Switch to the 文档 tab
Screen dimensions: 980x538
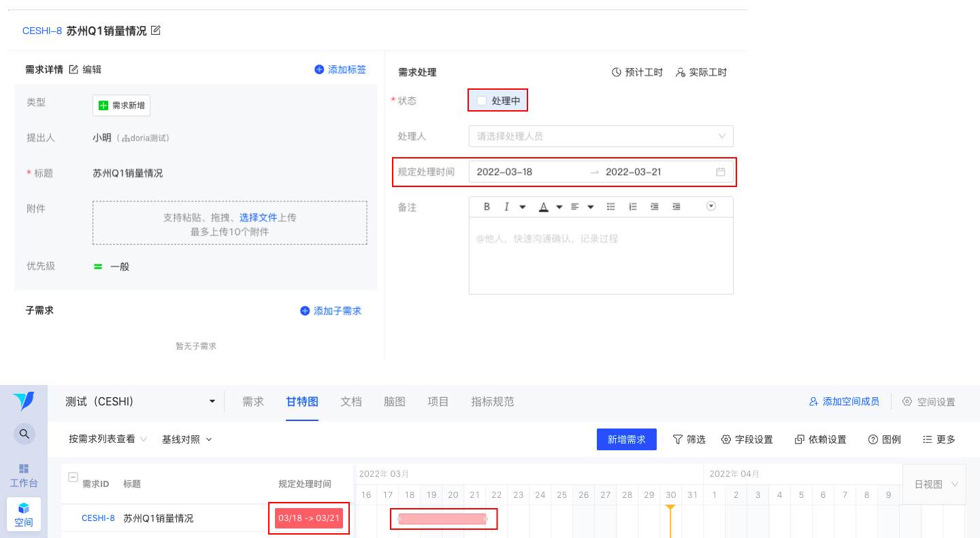click(x=351, y=402)
